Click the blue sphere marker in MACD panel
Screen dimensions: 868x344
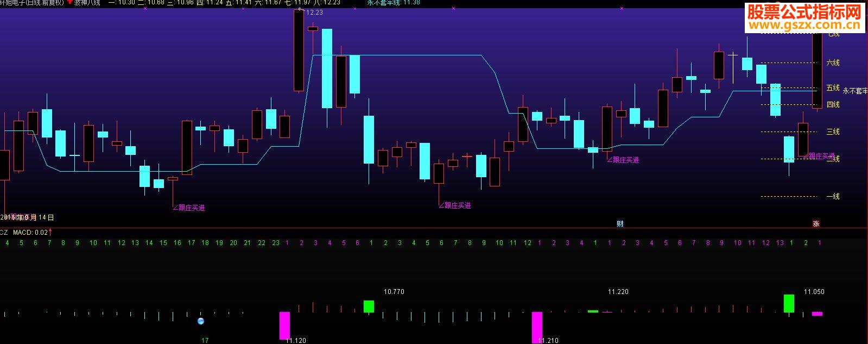[x=201, y=321]
